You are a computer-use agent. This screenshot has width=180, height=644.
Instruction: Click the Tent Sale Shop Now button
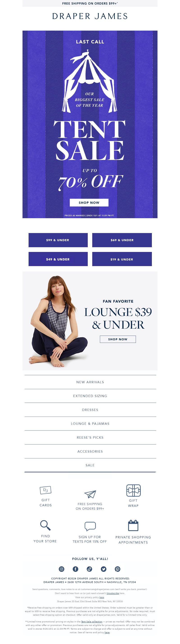point(89,202)
